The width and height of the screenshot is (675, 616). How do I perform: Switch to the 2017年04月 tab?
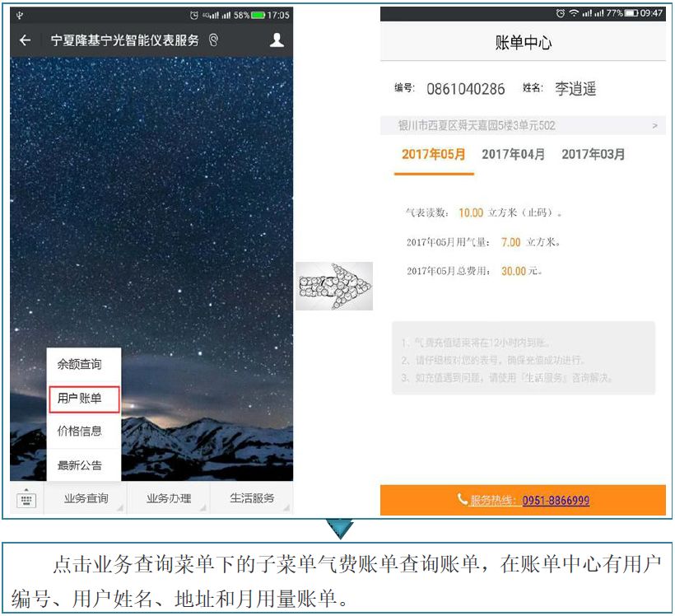click(x=513, y=154)
